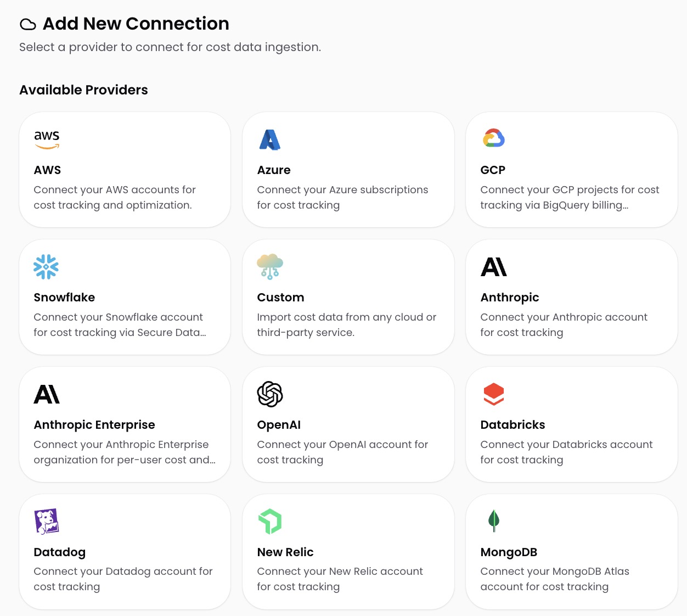Pick the GCP provider title
This screenshot has height=616, width=687.
(x=493, y=170)
